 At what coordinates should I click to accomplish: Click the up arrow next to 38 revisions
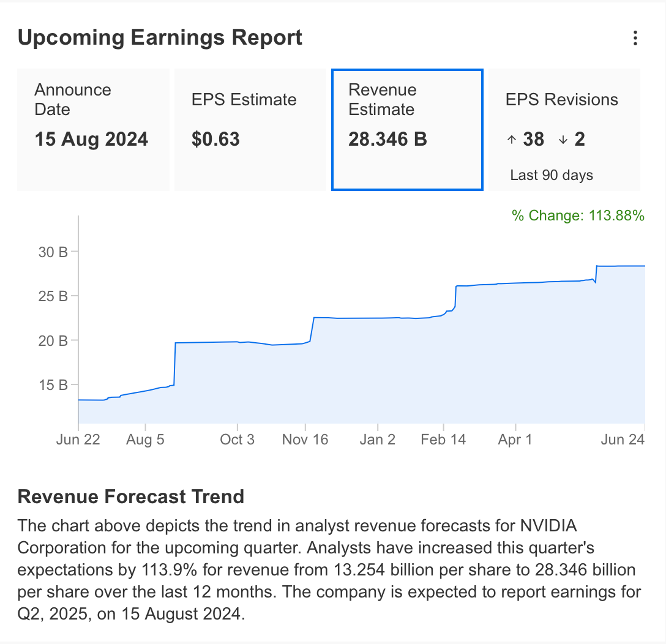(x=512, y=140)
